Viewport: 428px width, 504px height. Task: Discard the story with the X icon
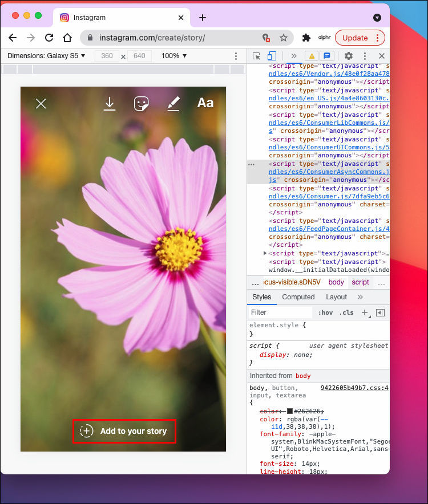41,103
